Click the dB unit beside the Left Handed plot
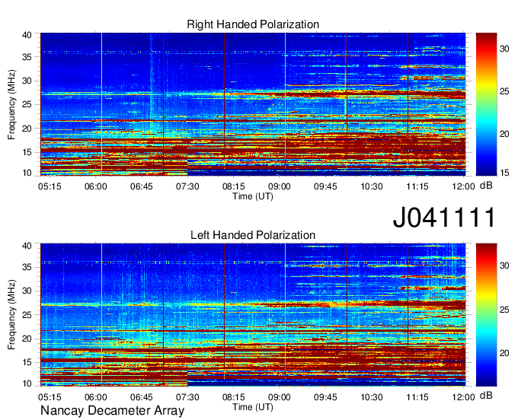Image resolution: width=518 pixels, height=420 pixels. (486, 395)
